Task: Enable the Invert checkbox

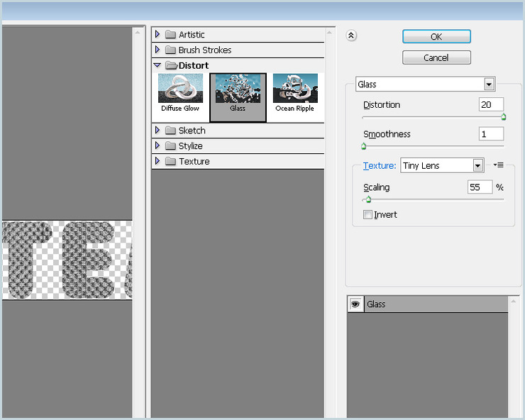Action: click(367, 215)
